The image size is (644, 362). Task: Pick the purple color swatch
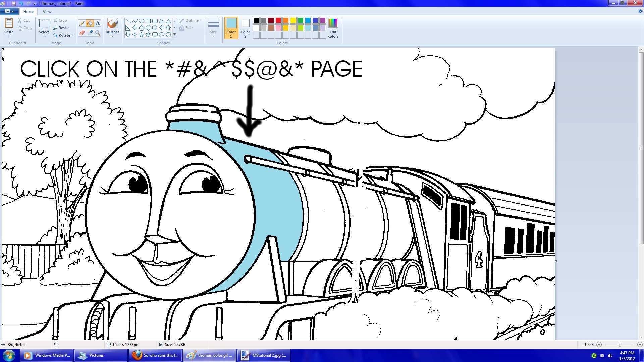pos(323,21)
